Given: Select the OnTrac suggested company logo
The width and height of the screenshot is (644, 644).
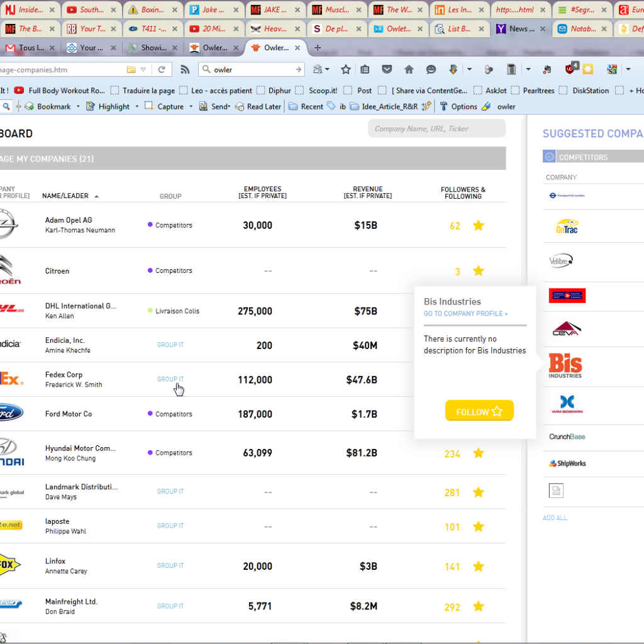Looking at the screenshot, I should tap(567, 226).
